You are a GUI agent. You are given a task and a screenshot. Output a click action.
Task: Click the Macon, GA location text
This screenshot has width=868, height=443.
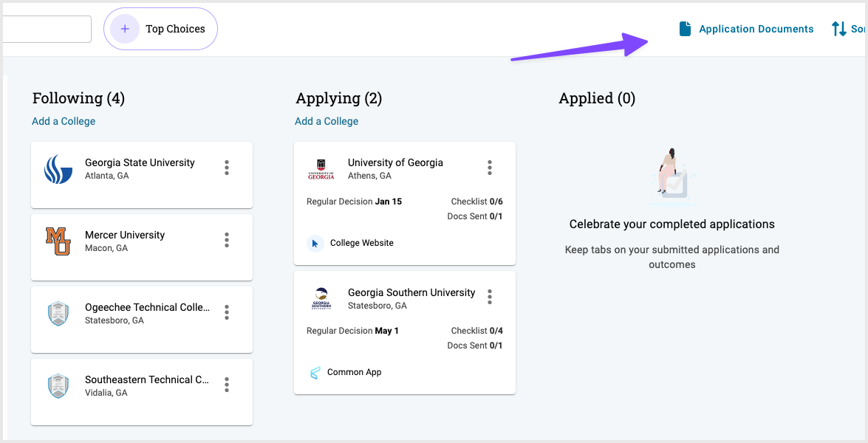tap(106, 248)
